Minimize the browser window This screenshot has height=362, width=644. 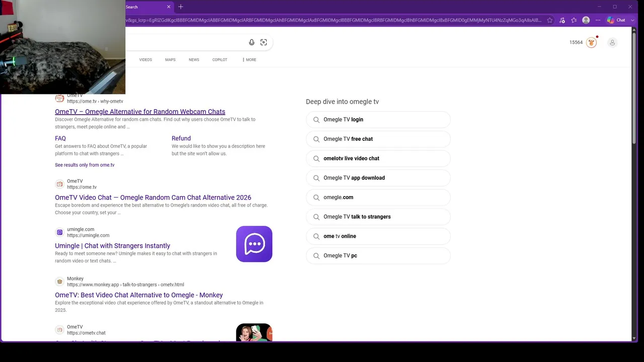pos(599,7)
